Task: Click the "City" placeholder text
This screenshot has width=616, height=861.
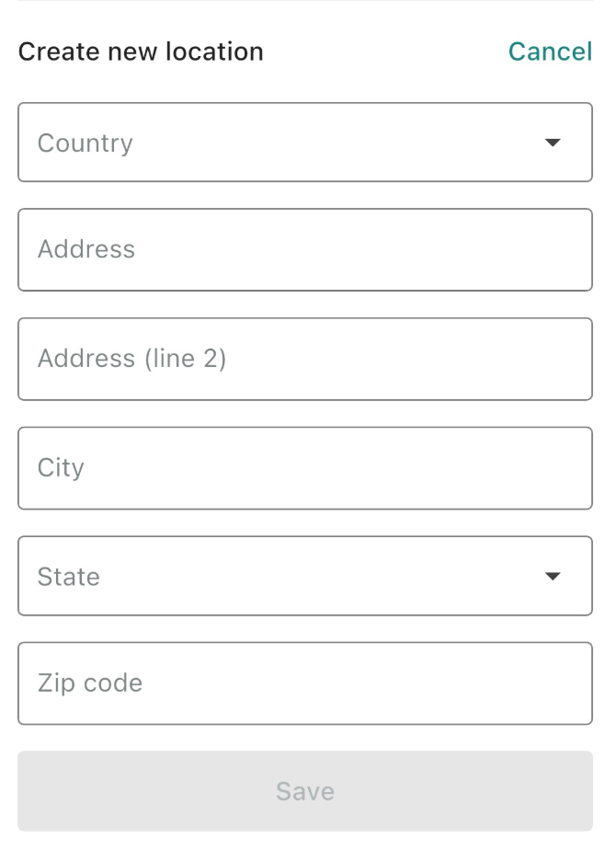Action: pos(61,467)
